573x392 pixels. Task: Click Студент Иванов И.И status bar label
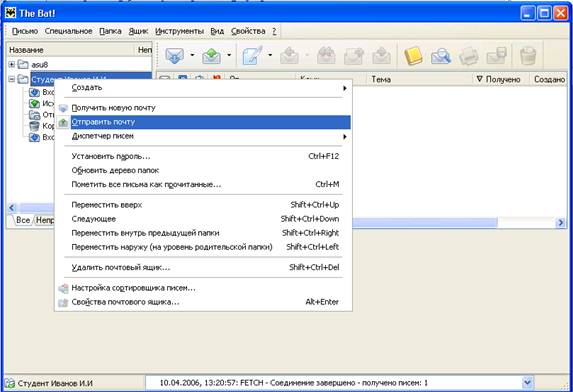(x=55, y=384)
